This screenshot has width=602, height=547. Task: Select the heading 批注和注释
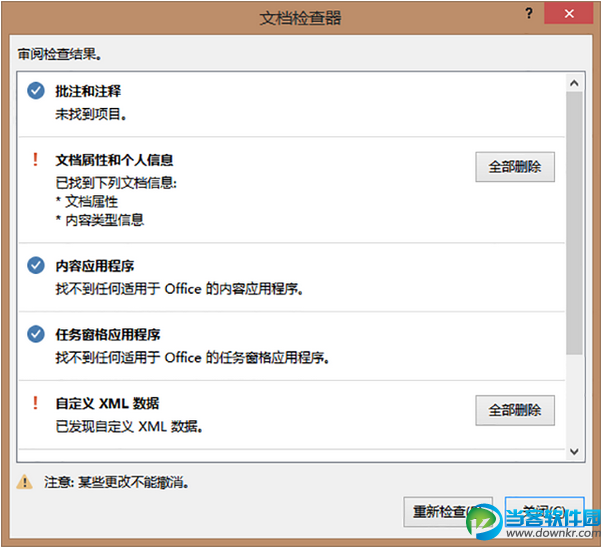[88, 91]
